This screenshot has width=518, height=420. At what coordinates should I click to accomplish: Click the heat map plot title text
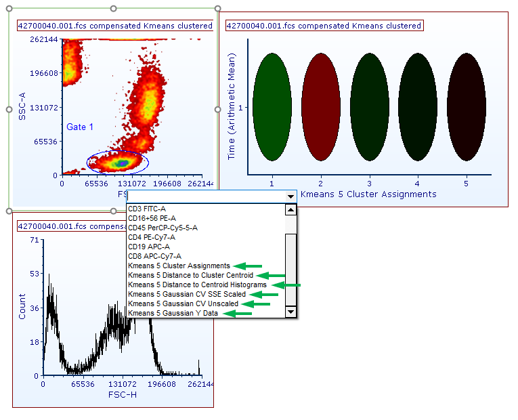(324, 26)
